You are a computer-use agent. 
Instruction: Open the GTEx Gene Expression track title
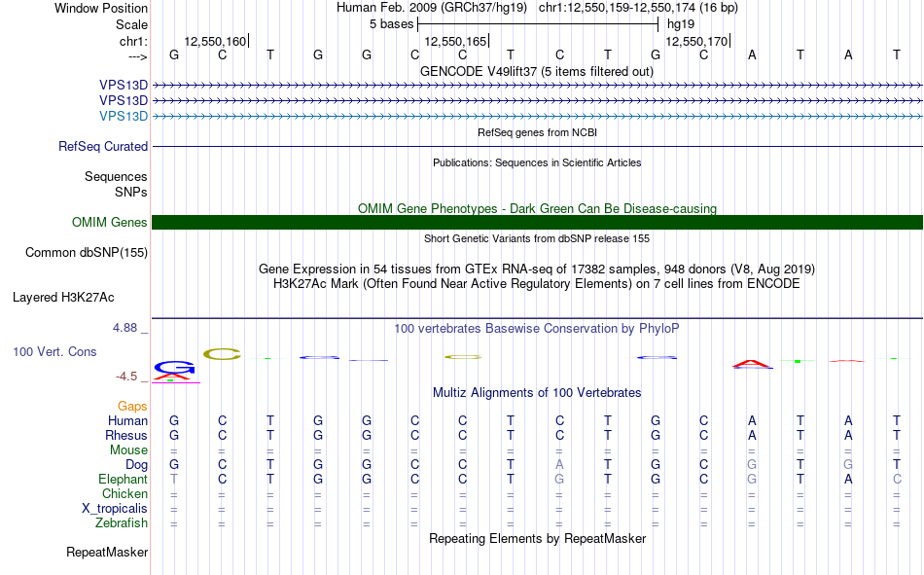537,270
